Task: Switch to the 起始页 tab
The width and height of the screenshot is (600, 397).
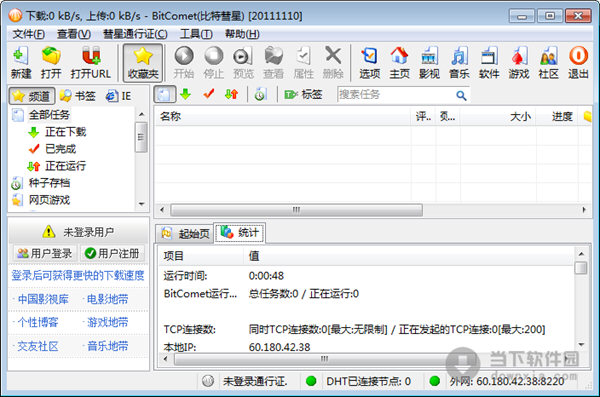Action: pos(185,233)
